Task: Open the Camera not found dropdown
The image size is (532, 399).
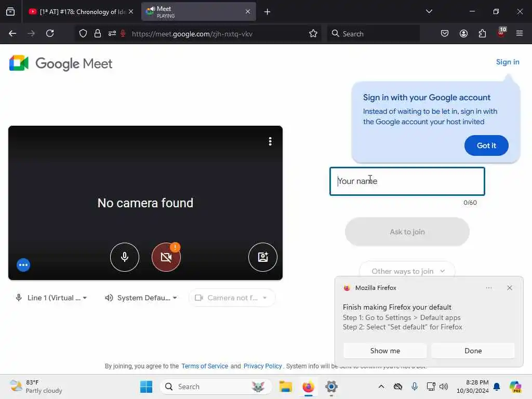Action: (232, 298)
